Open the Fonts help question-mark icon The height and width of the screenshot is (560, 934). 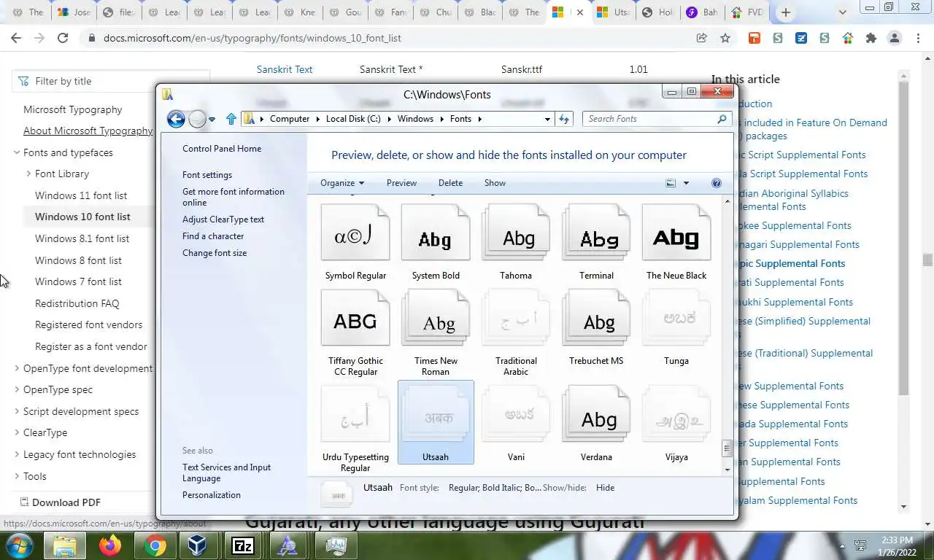pyautogui.click(x=717, y=183)
